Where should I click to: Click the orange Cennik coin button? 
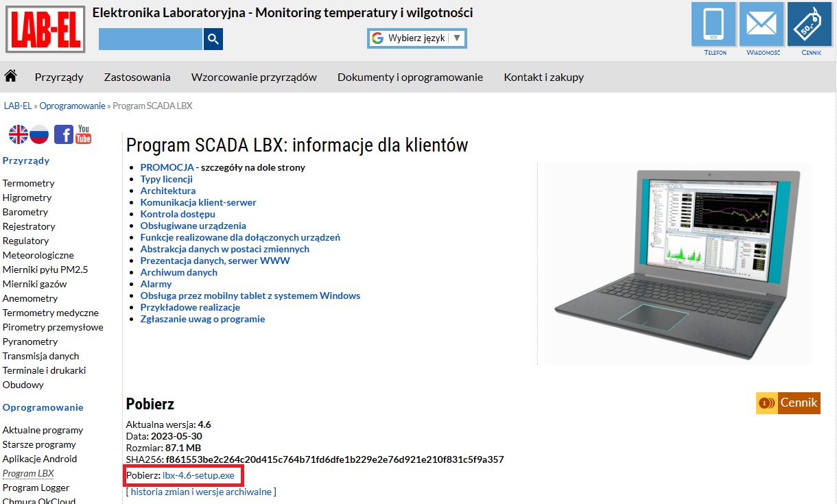coord(788,403)
